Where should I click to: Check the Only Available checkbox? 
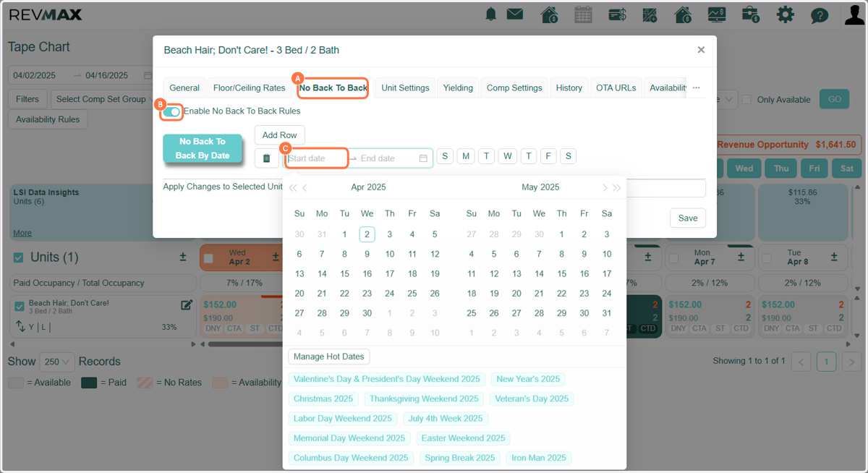747,100
